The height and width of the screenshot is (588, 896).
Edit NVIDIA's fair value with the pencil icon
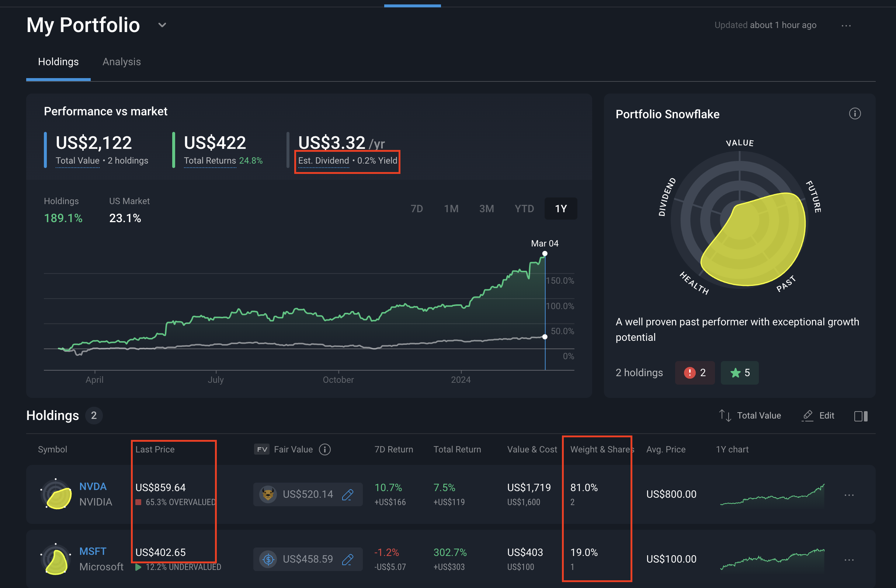click(x=347, y=494)
